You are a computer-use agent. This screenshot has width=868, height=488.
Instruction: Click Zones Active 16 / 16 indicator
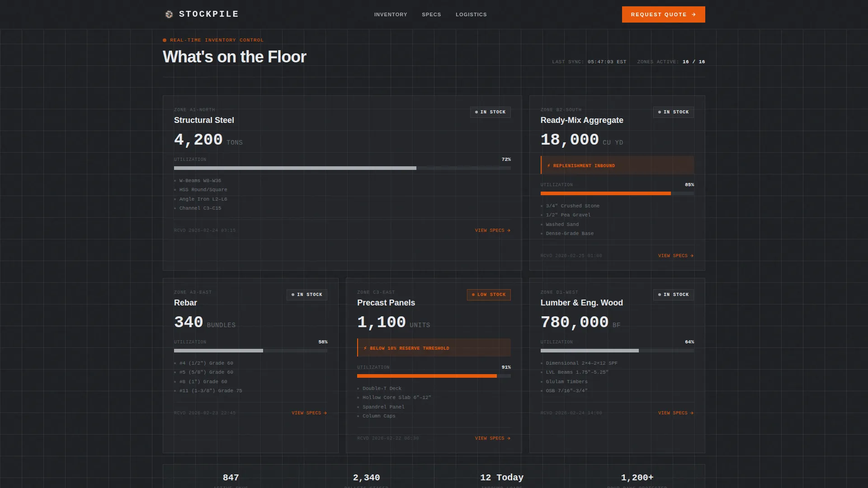[671, 62]
